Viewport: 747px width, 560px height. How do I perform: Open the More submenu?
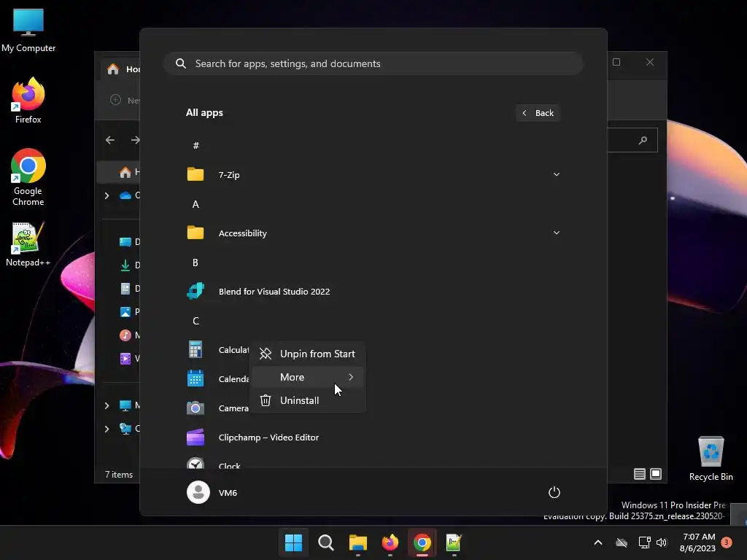click(308, 377)
